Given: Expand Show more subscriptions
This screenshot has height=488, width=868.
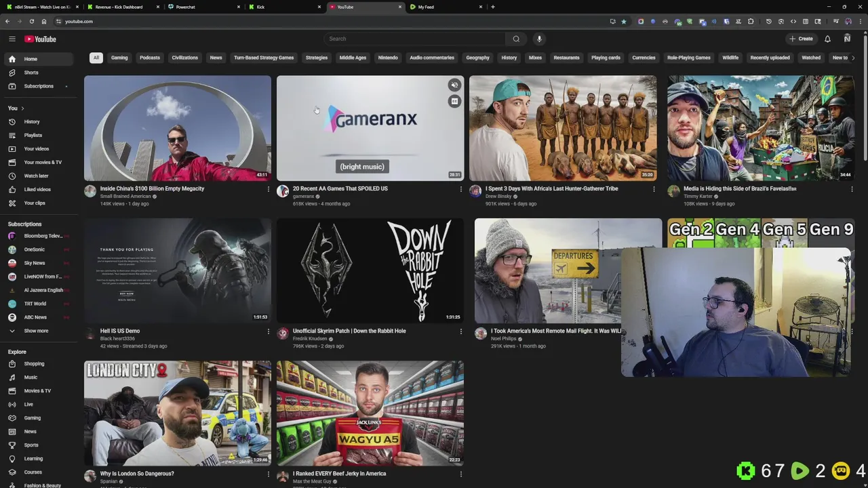Looking at the screenshot, I should coord(38,331).
